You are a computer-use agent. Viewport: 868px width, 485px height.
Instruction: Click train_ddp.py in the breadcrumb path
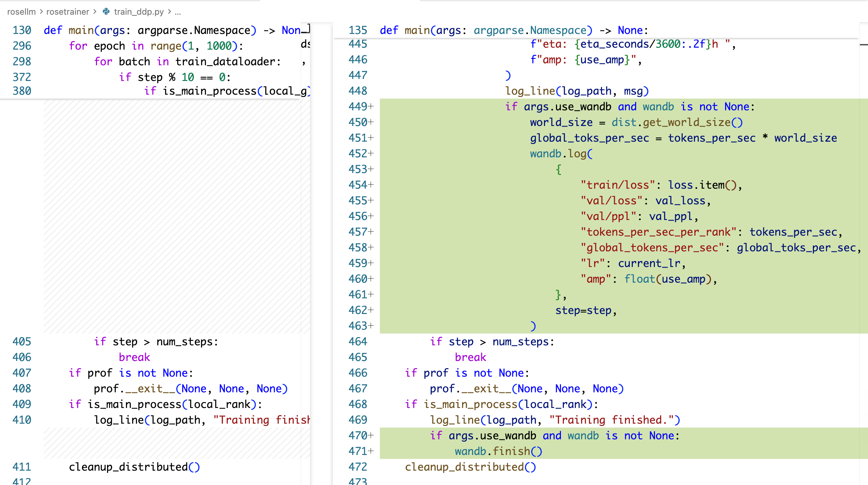(x=138, y=12)
